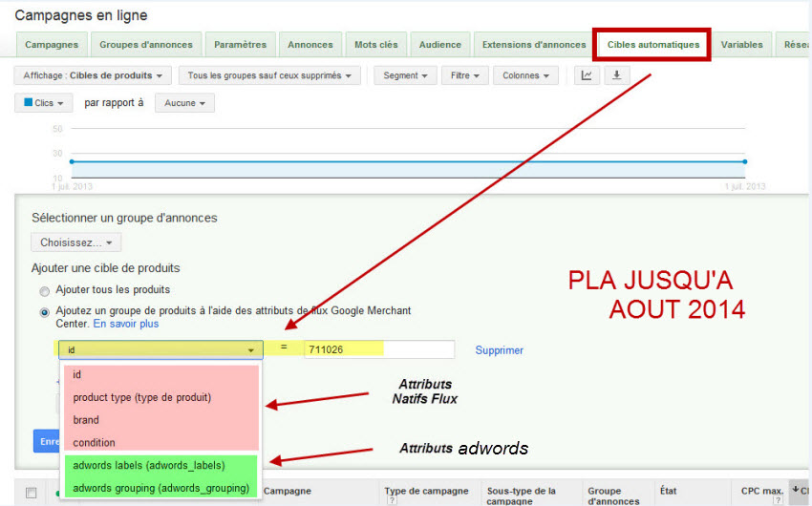The image size is (812, 506).
Task: Select 'Ajoutez un groupe de produits' radio button
Action: pos(45,312)
